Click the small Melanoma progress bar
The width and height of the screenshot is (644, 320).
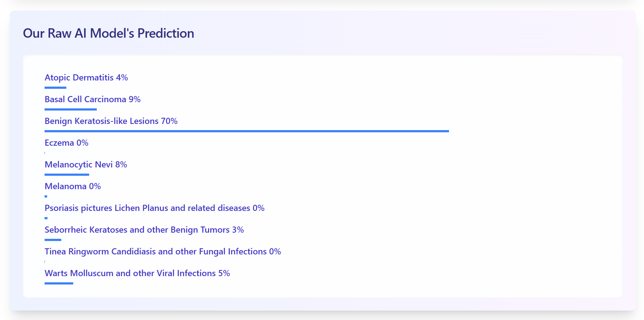tap(46, 196)
